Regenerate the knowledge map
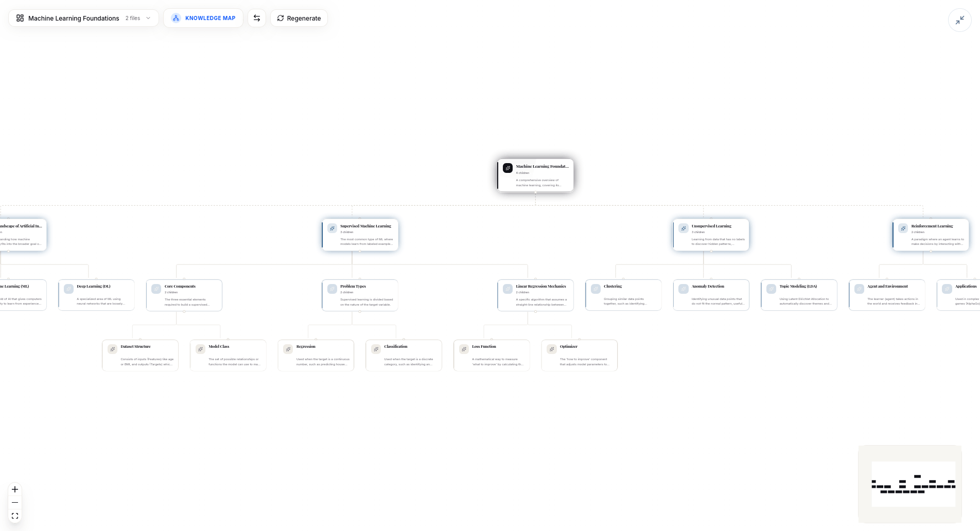980x531 pixels. coord(299,18)
